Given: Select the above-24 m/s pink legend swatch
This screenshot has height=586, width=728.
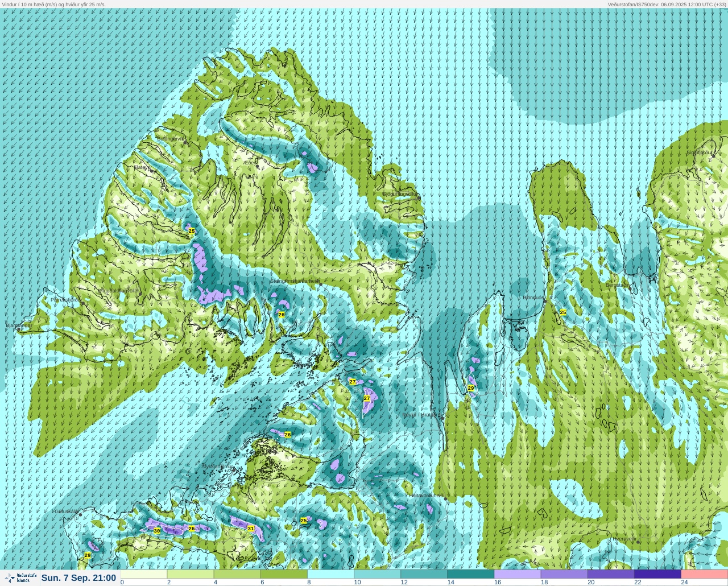Looking at the screenshot, I should [704, 574].
